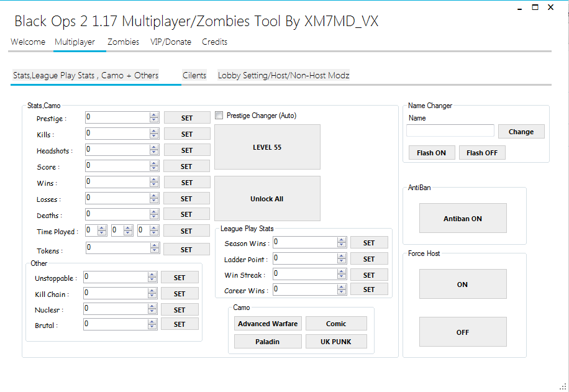This screenshot has height=392, width=569.
Task: Click SET button for Score
Action: coord(186,166)
